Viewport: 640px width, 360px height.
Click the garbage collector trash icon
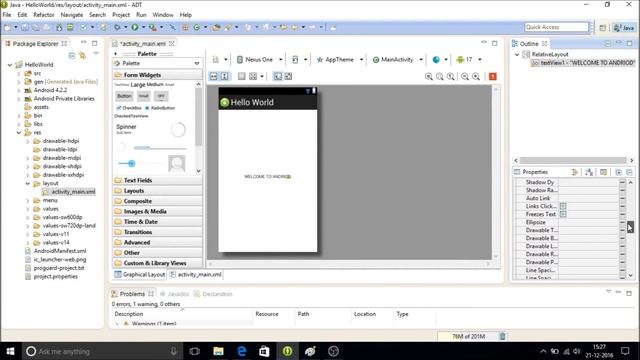(x=502, y=336)
